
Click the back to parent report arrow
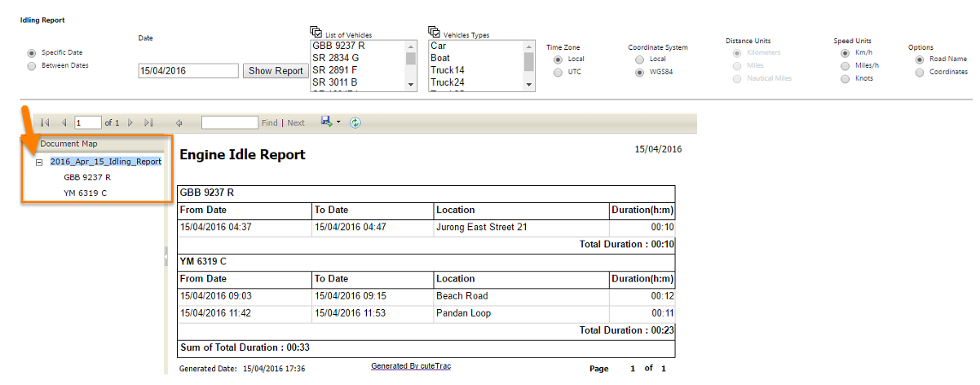179,122
